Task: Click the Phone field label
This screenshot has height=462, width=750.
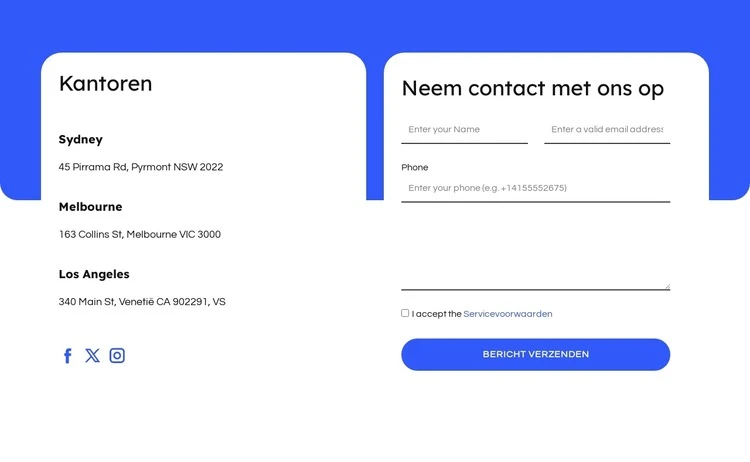Action: tap(415, 168)
